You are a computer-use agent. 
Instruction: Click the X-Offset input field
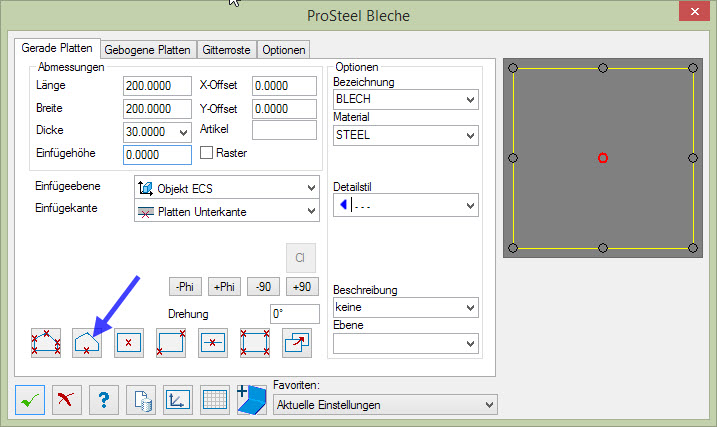click(x=284, y=86)
